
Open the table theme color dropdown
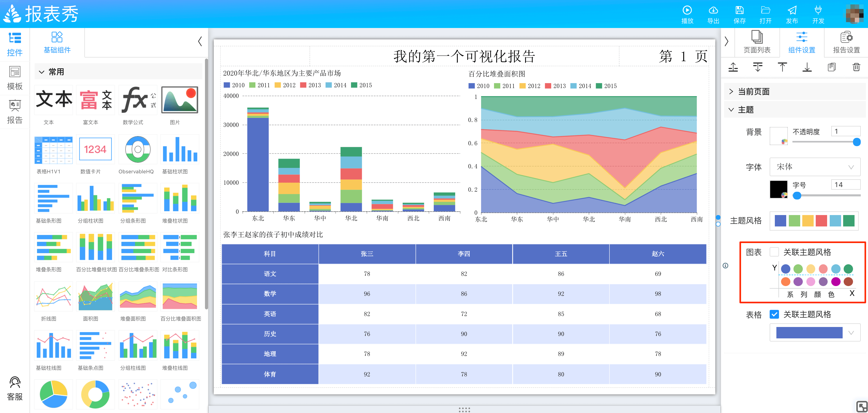815,332
